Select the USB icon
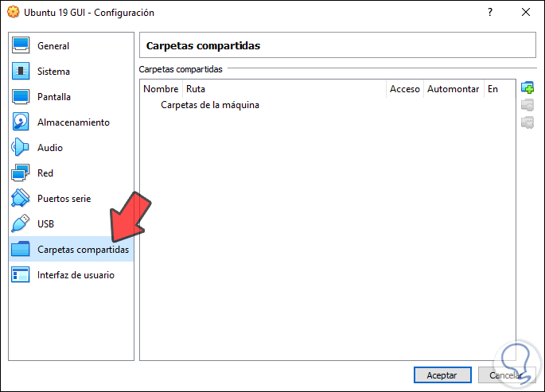The image size is (545, 392). [21, 224]
